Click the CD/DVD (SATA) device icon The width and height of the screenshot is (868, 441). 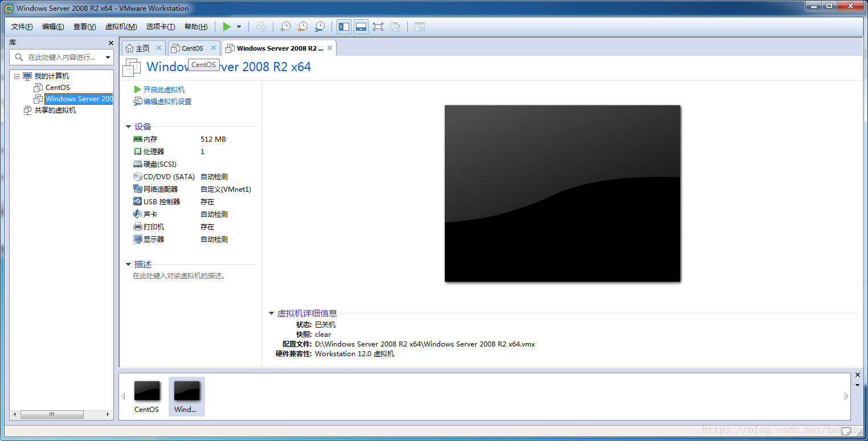click(x=137, y=176)
